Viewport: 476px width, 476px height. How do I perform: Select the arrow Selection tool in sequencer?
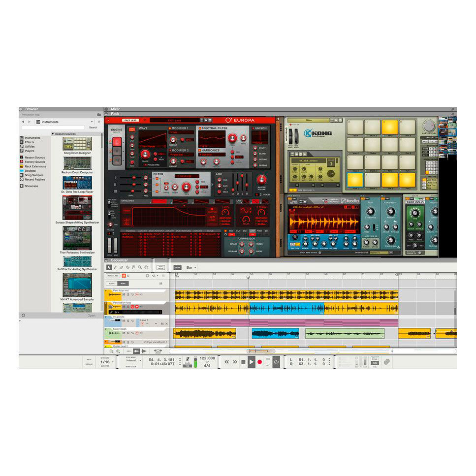click(x=109, y=267)
